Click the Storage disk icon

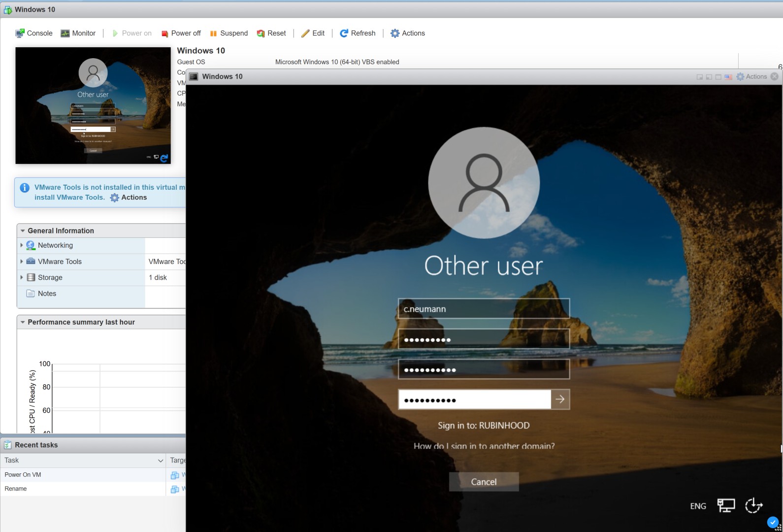[x=31, y=277]
